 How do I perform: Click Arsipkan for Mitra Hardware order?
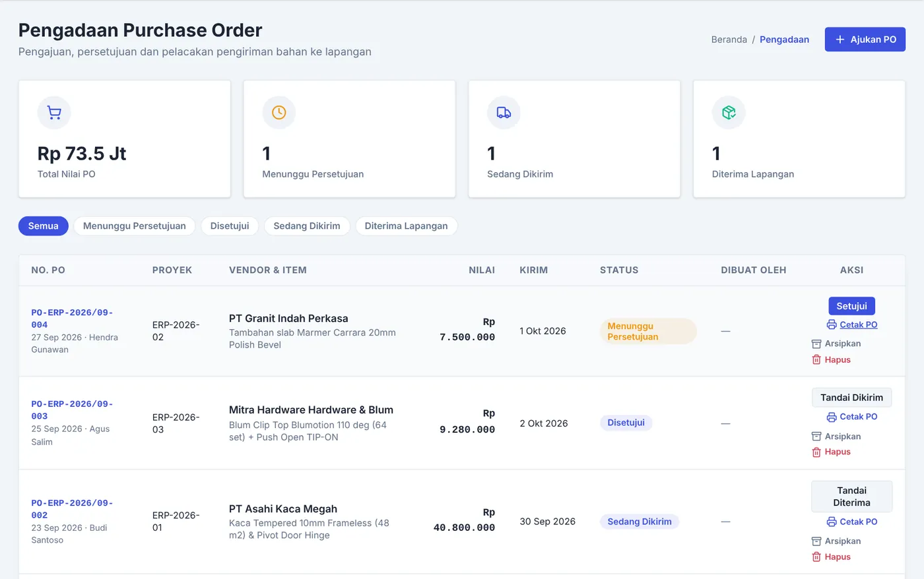(836, 437)
